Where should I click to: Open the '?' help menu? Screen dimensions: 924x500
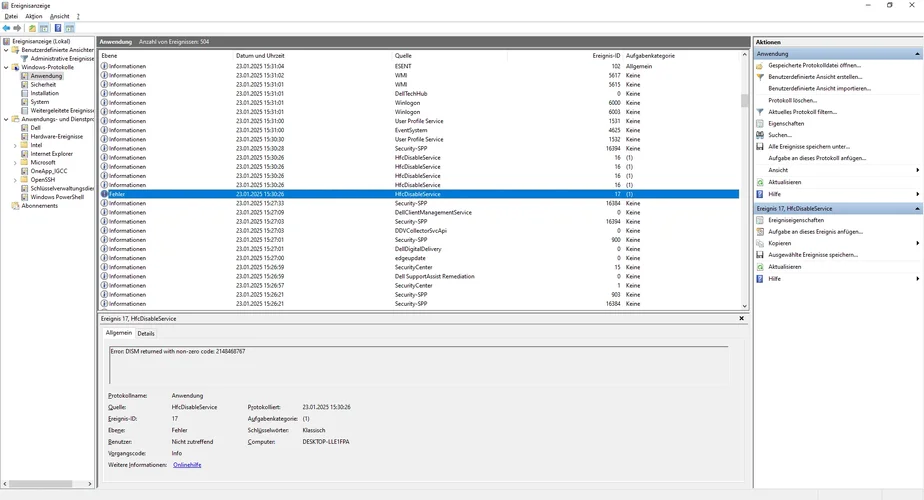click(x=78, y=17)
